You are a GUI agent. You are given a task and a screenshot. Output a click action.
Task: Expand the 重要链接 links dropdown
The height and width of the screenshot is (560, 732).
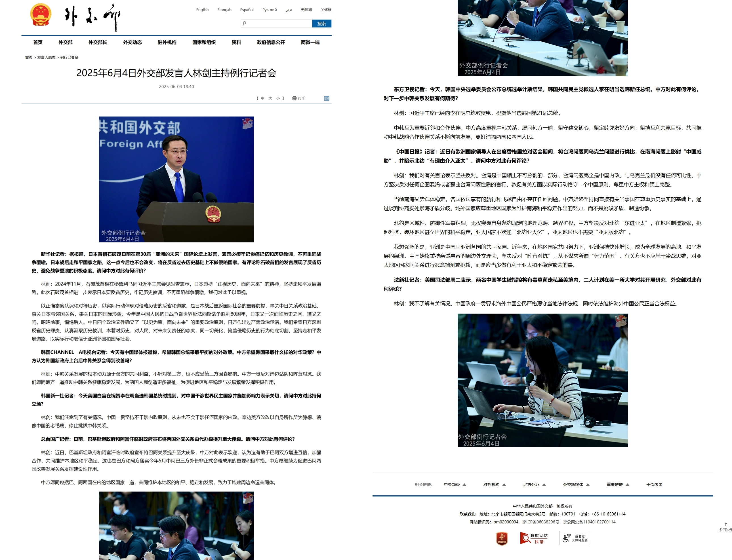618,485
